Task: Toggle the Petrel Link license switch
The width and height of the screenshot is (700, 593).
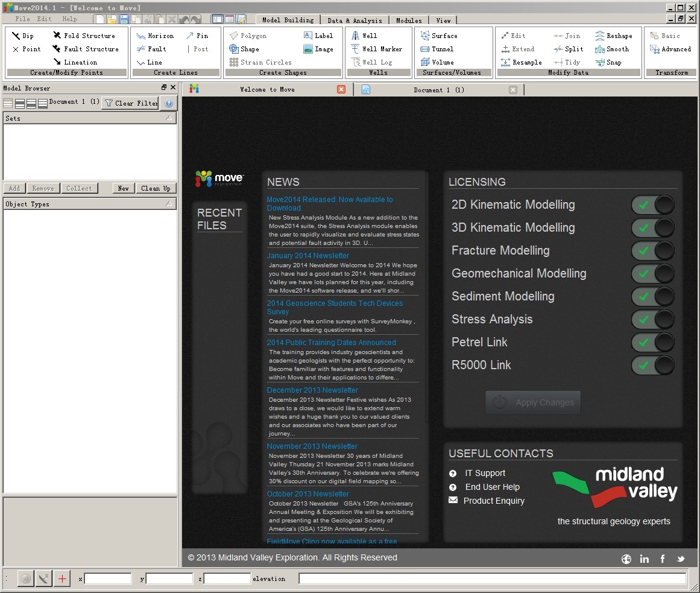Action: tap(653, 343)
